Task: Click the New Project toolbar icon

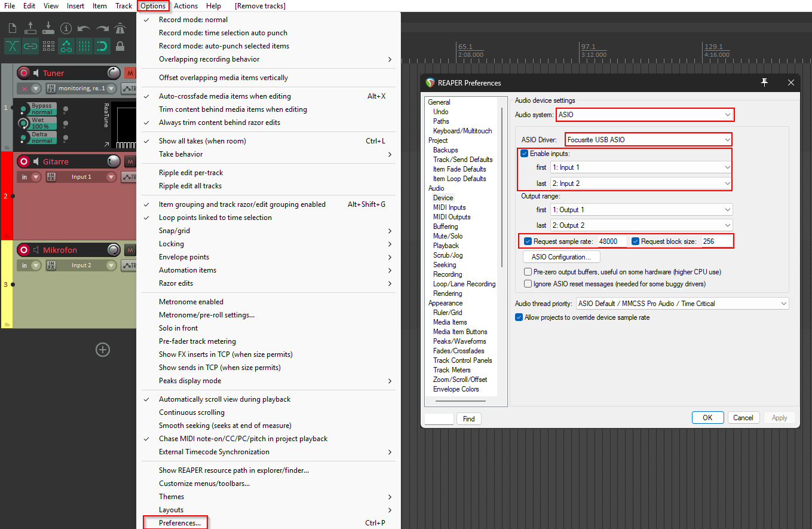Action: point(13,28)
